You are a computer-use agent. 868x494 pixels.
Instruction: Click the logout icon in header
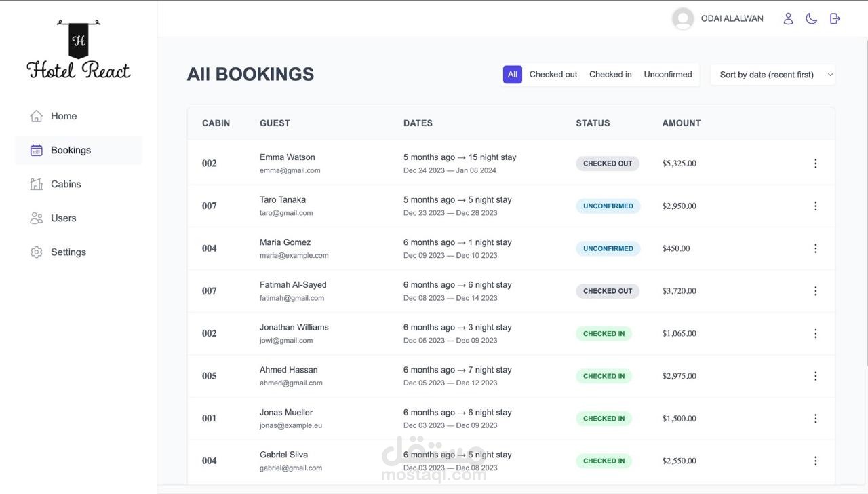[835, 19]
